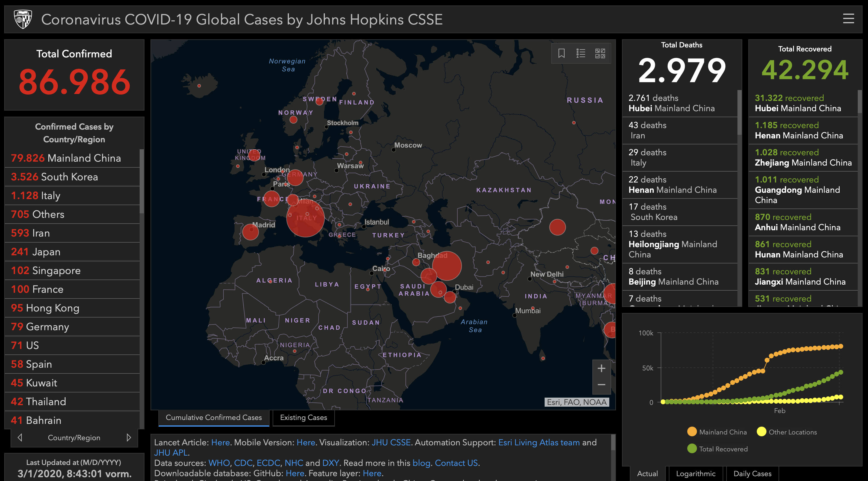Zoom out the map with minus button
The width and height of the screenshot is (868, 481).
pos(601,385)
